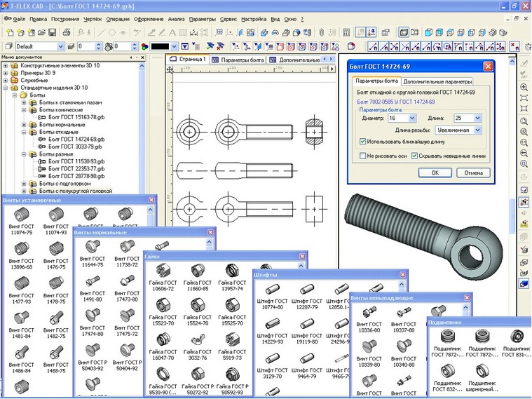
Task: Select Болт ГОСТ 22353-77.grb in tree
Action: (x=76, y=169)
